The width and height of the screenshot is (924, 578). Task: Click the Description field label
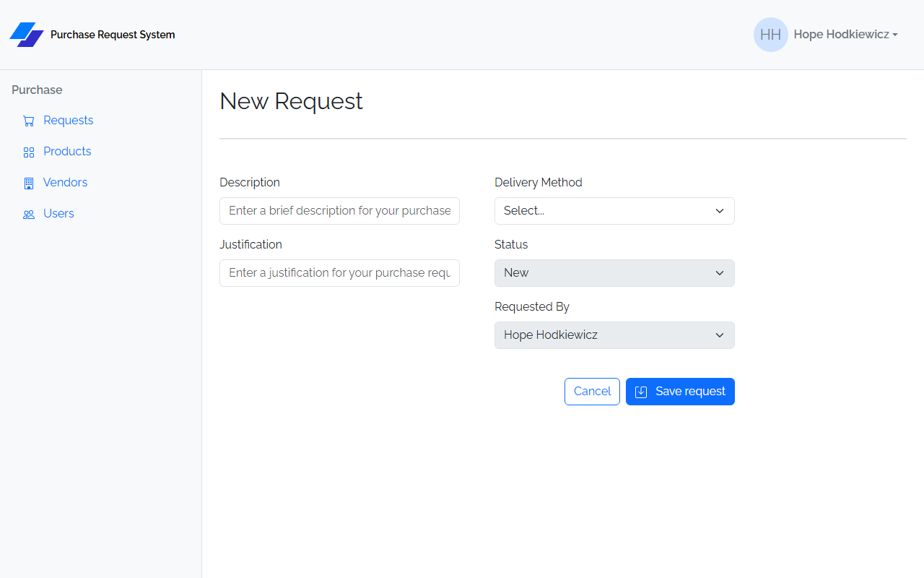(x=250, y=183)
